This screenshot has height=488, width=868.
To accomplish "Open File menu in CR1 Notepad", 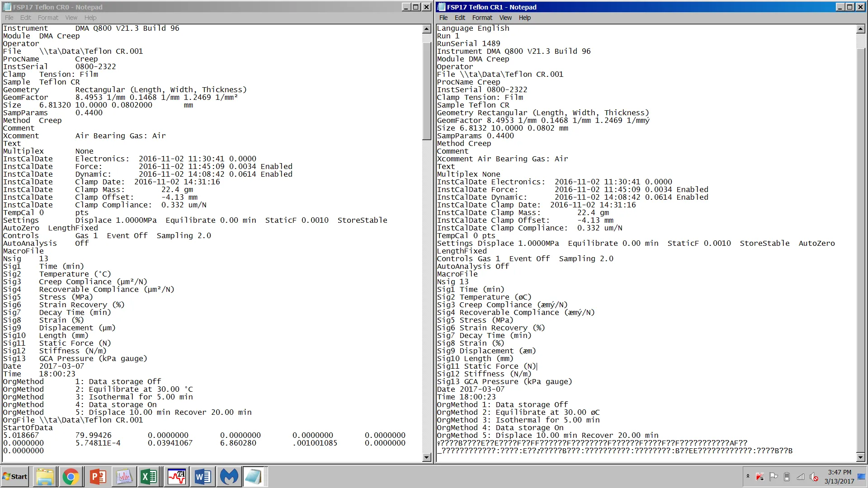I will 443,18.
